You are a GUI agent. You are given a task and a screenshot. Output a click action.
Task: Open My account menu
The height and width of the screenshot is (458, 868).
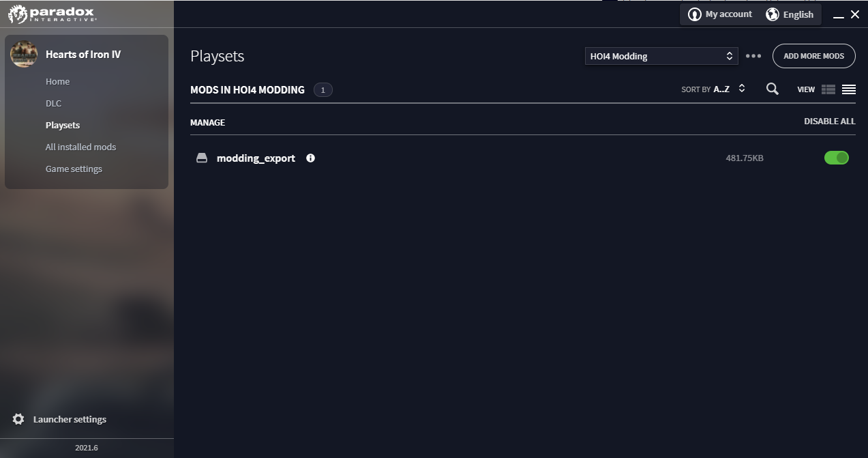(720, 14)
